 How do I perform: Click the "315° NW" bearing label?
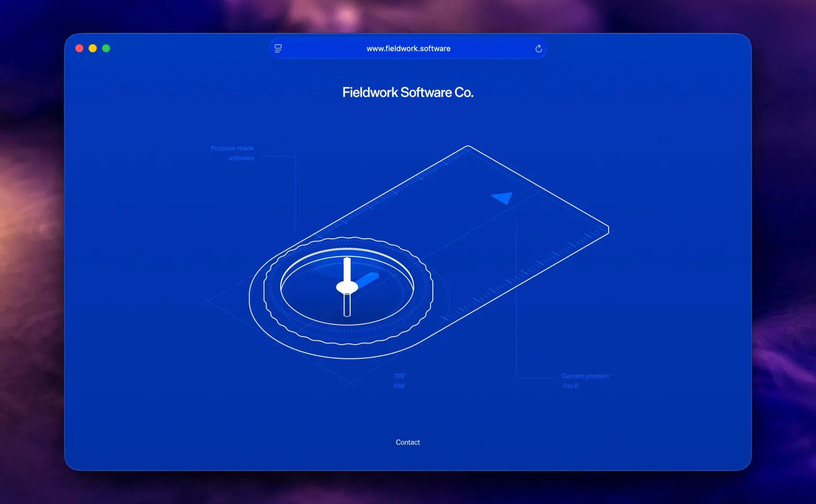(x=400, y=381)
